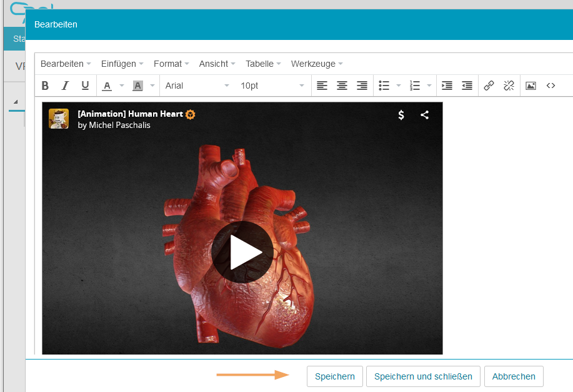Toggle underline text formatting
This screenshot has width=573, height=392.
[x=85, y=86]
